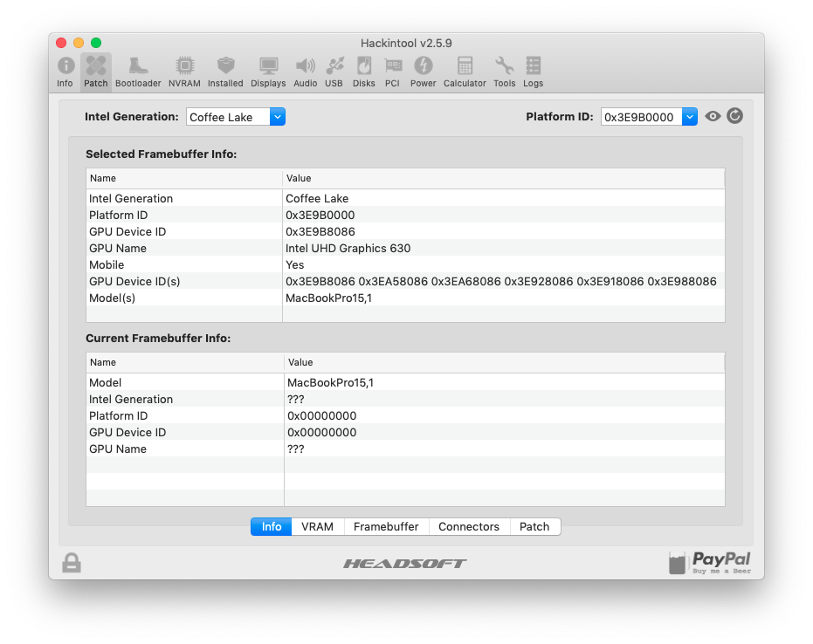Select the Intel Generation Coffee Lake table row
Screen dimensions: 813x644
coord(405,198)
